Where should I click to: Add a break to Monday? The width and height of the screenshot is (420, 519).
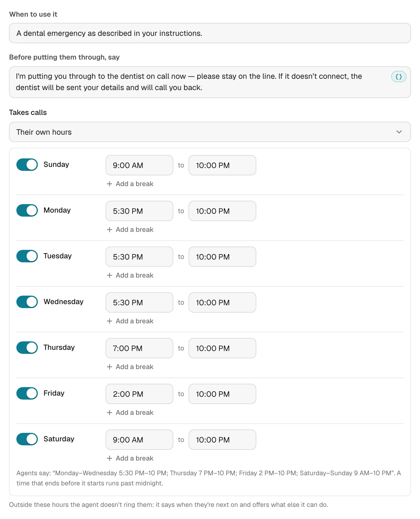click(x=130, y=230)
